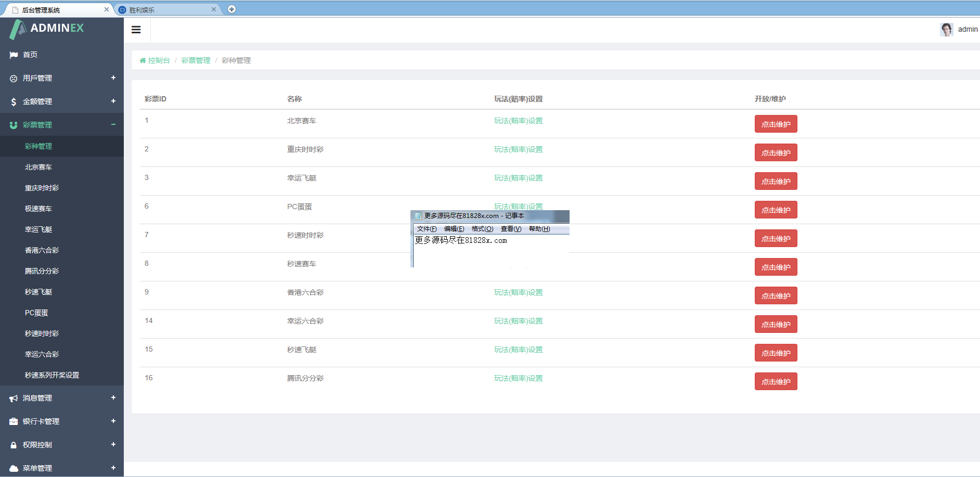Click the flag icon beside 首页
This screenshot has width=980, height=477.
point(14,55)
